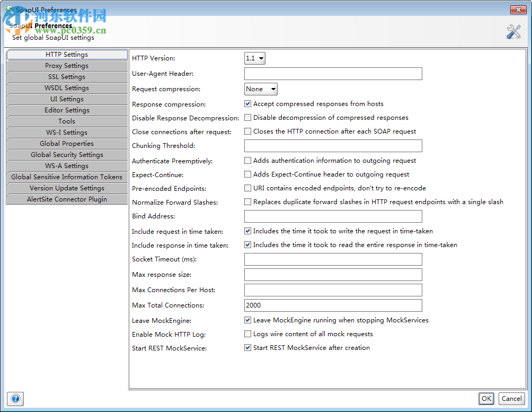Edit the Max Total Connections field
532x412 pixels.
(x=333, y=305)
